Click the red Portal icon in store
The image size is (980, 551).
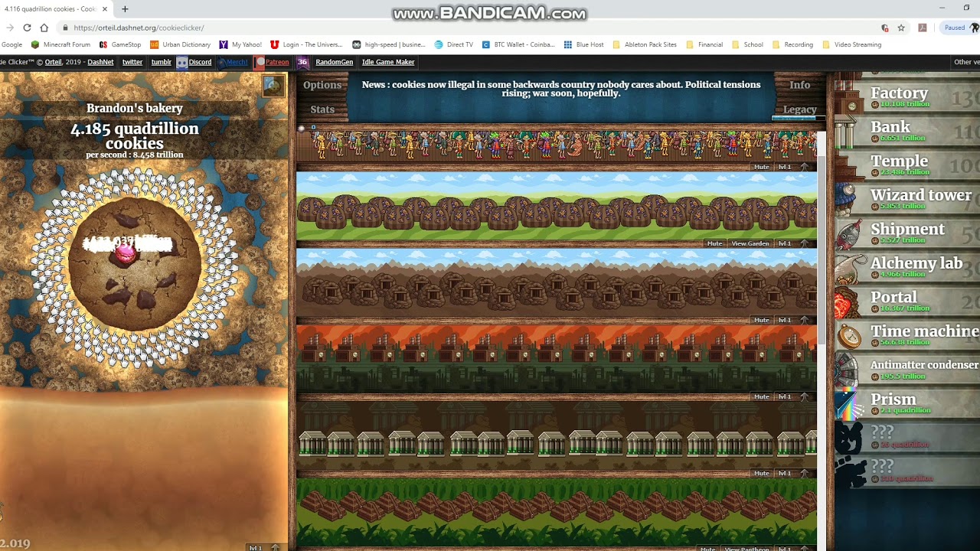[845, 302]
